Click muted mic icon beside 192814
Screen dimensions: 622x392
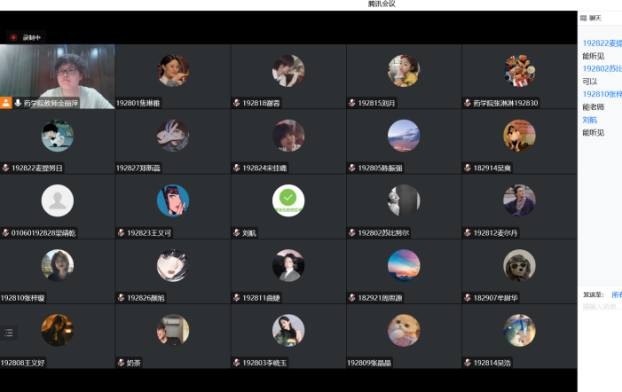467,362
